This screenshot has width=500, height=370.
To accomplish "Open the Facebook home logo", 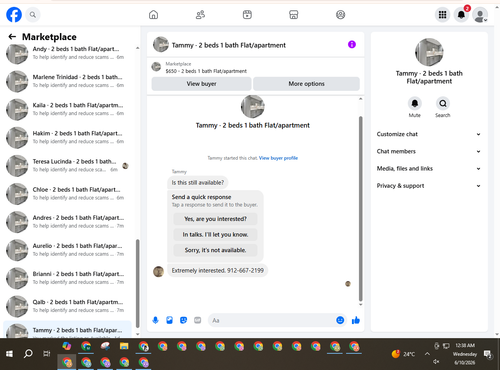I will click(x=14, y=15).
